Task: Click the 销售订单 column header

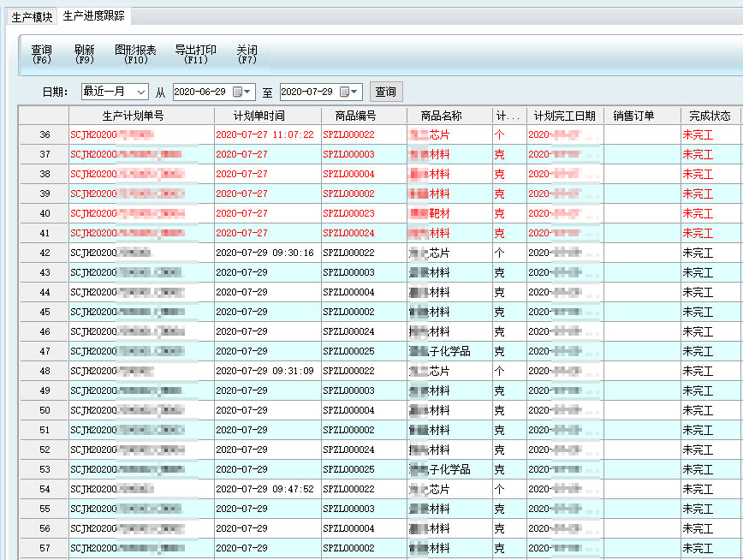Action: coord(642,116)
